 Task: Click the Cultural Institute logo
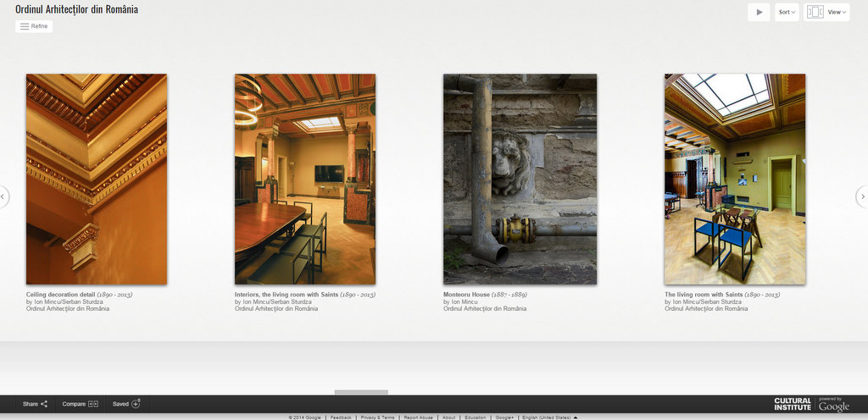click(x=792, y=404)
